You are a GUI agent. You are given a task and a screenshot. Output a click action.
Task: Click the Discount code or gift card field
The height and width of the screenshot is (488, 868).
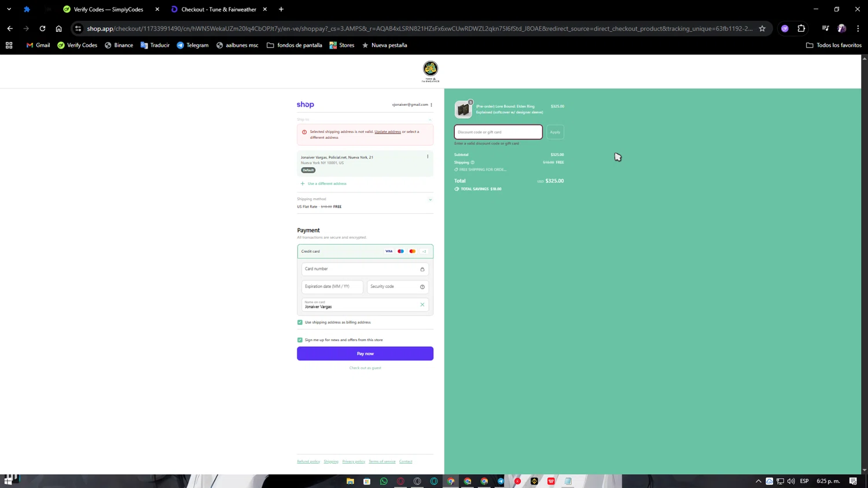tap(498, 132)
